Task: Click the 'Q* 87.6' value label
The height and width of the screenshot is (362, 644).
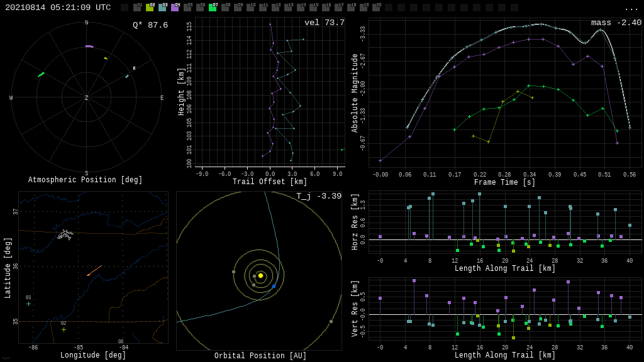Action: [x=150, y=25]
